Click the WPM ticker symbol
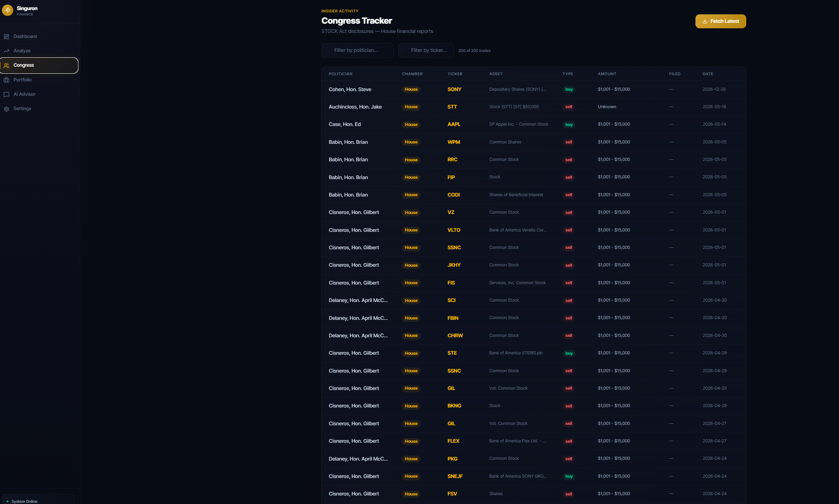The width and height of the screenshot is (839, 504). click(454, 142)
